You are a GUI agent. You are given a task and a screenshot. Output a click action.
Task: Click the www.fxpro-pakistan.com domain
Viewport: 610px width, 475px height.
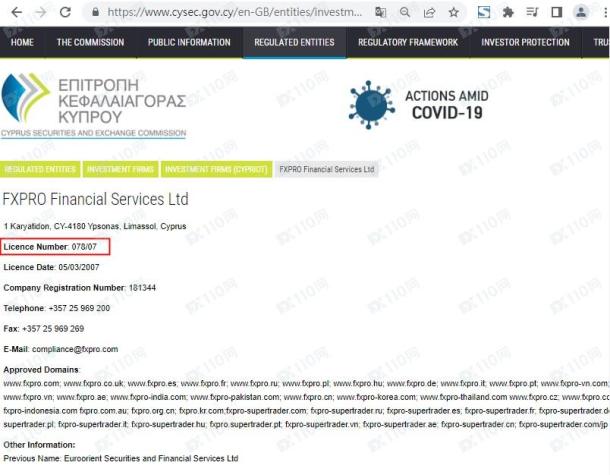point(235,397)
